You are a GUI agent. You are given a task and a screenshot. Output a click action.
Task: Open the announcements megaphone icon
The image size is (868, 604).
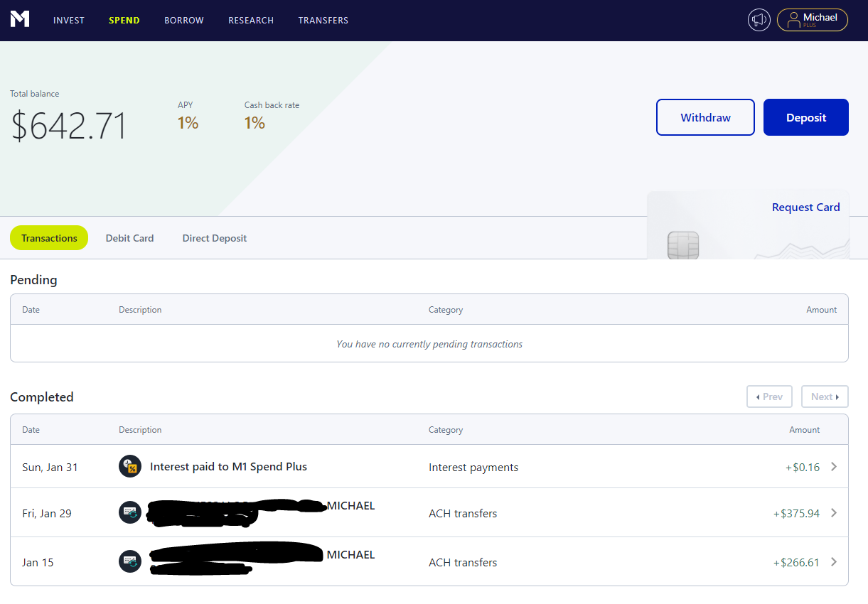(x=759, y=20)
